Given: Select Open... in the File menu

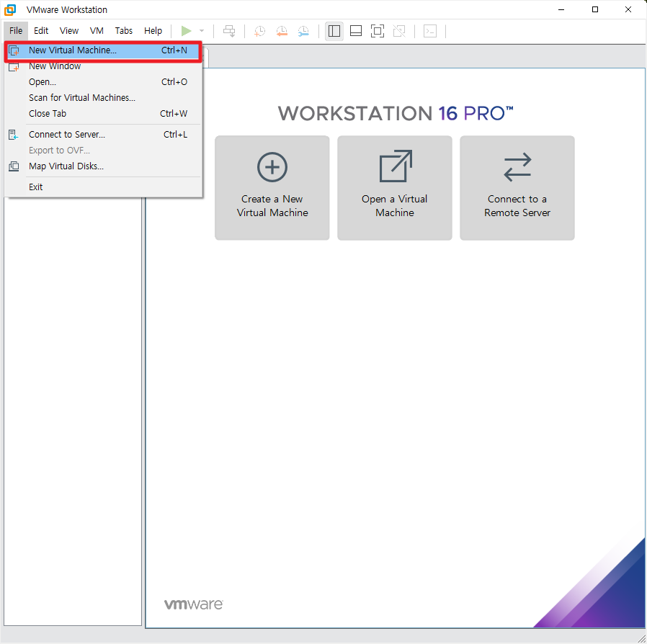Looking at the screenshot, I should click(x=103, y=82).
